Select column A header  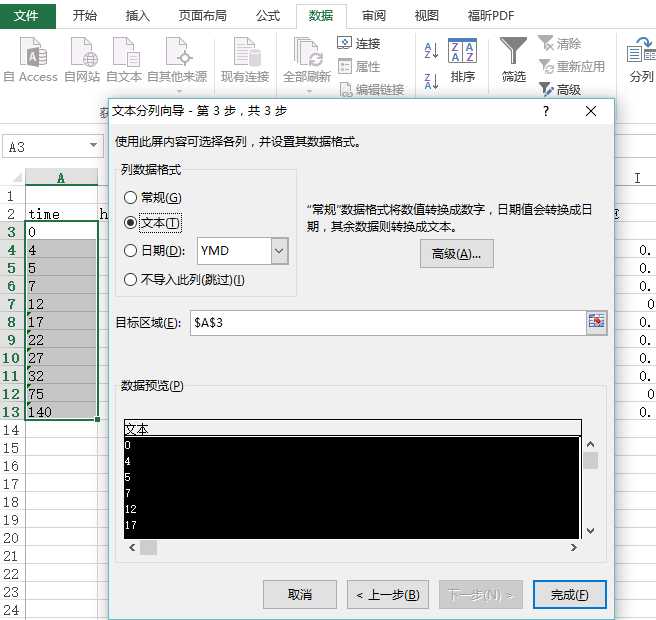(61, 177)
